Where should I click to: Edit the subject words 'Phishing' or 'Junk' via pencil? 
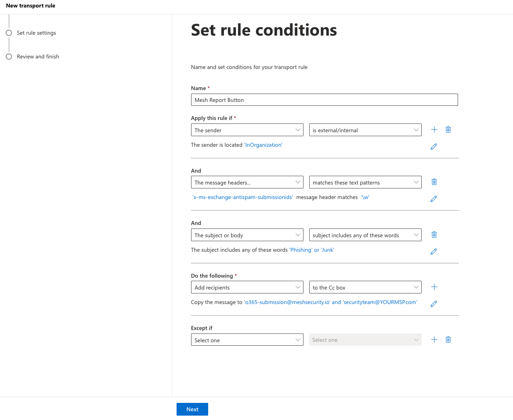[434, 252]
